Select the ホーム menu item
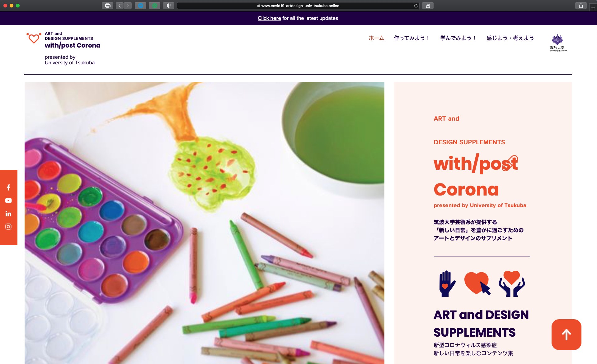Image resolution: width=597 pixels, height=364 pixels. tap(376, 38)
